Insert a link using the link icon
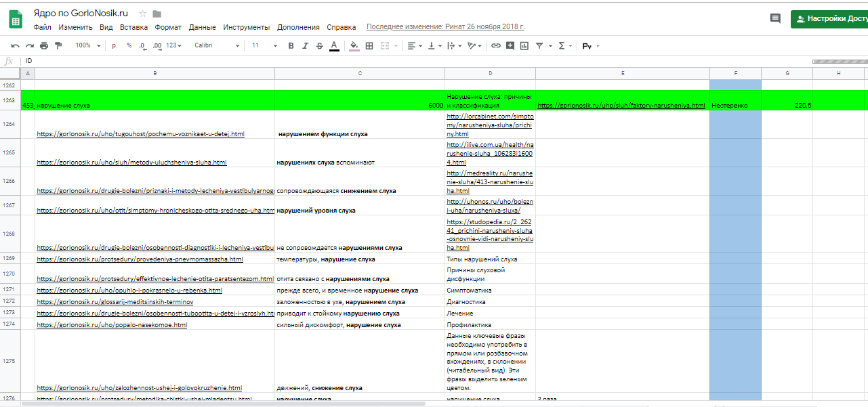This screenshot has width=868, height=407. pyautogui.click(x=496, y=45)
